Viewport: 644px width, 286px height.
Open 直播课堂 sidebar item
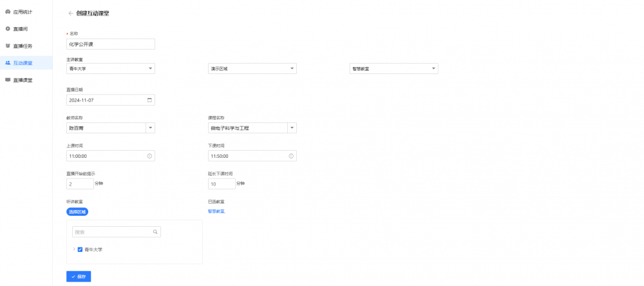[23, 80]
